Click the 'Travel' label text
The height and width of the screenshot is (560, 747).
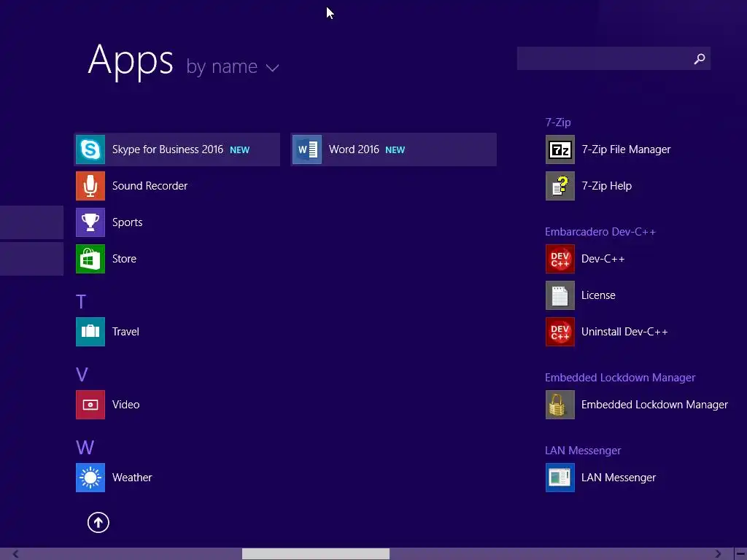[x=125, y=332]
